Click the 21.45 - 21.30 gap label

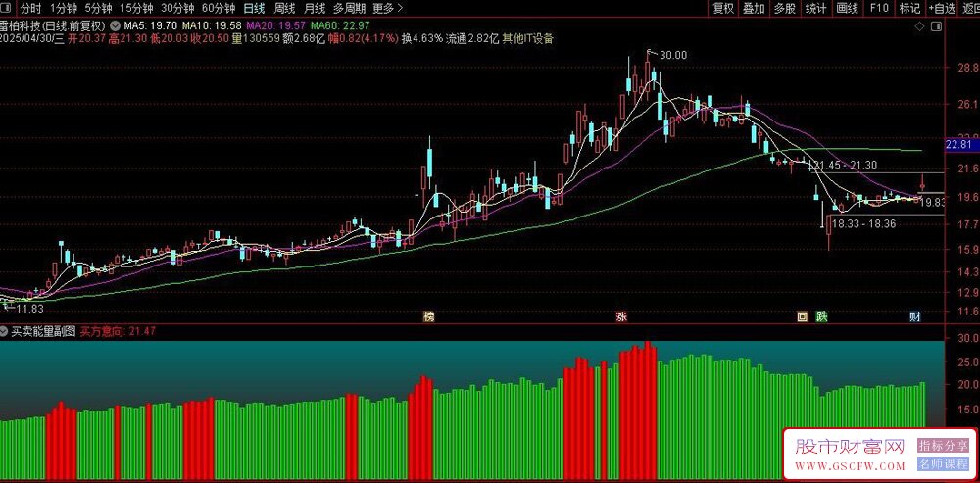coord(848,165)
